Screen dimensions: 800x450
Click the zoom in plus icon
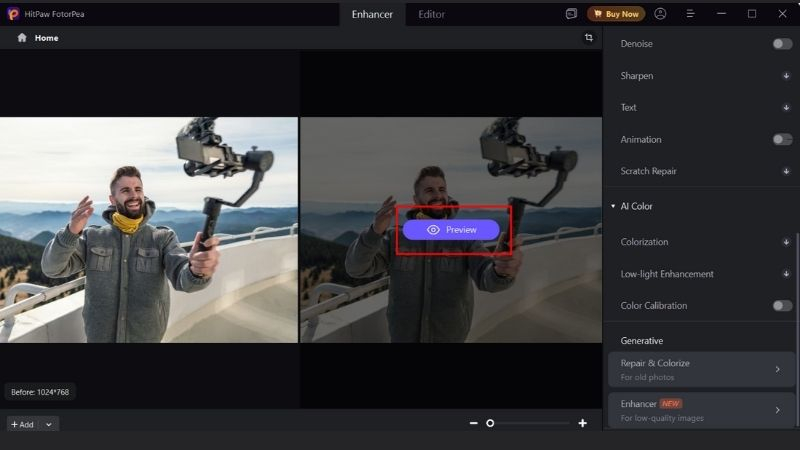[x=582, y=423]
